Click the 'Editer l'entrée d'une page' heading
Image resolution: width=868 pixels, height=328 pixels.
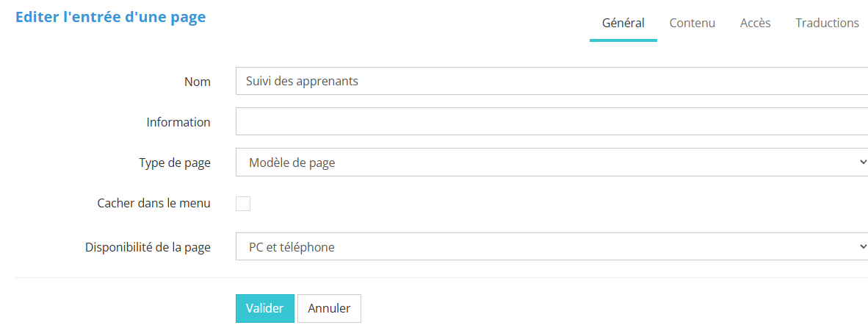tap(110, 17)
